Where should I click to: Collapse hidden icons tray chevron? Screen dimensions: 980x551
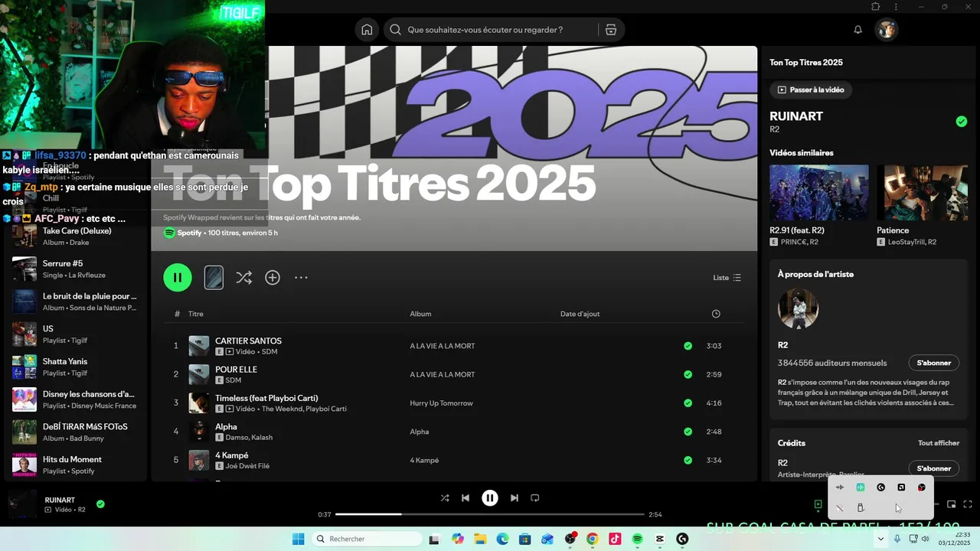pos(880,539)
